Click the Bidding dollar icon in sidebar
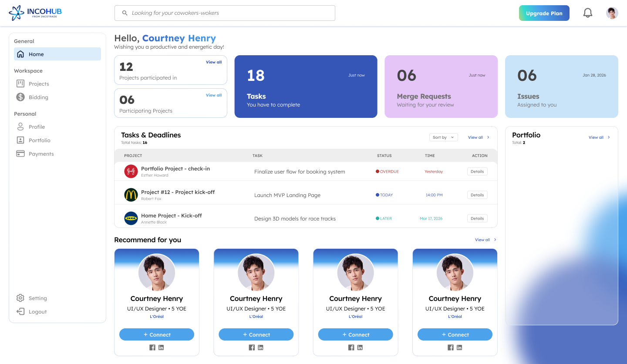Viewport: 627px width, 364px height. [20, 97]
